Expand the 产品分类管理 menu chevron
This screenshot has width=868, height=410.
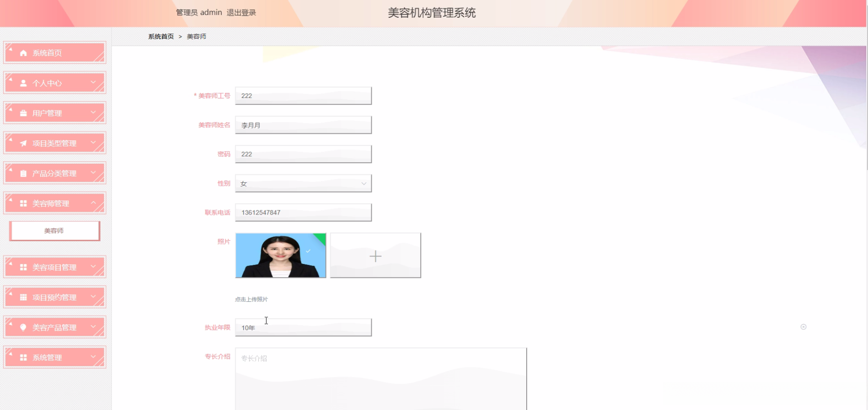(x=93, y=173)
